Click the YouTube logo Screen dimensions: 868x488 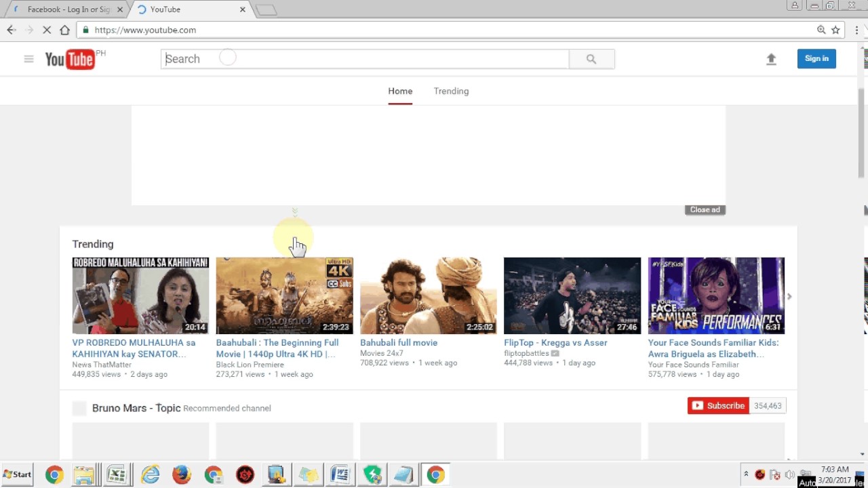tap(70, 60)
